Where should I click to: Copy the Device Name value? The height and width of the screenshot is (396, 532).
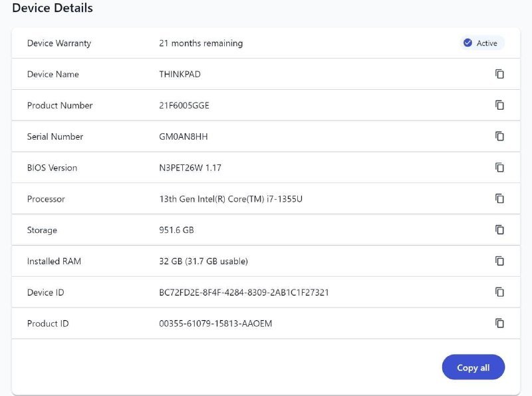tap(499, 74)
